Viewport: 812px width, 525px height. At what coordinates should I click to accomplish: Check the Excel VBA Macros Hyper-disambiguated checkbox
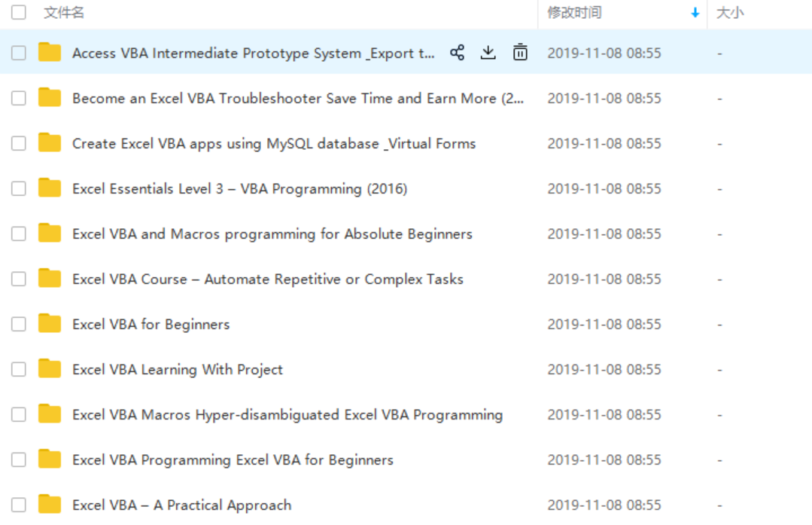(x=19, y=414)
